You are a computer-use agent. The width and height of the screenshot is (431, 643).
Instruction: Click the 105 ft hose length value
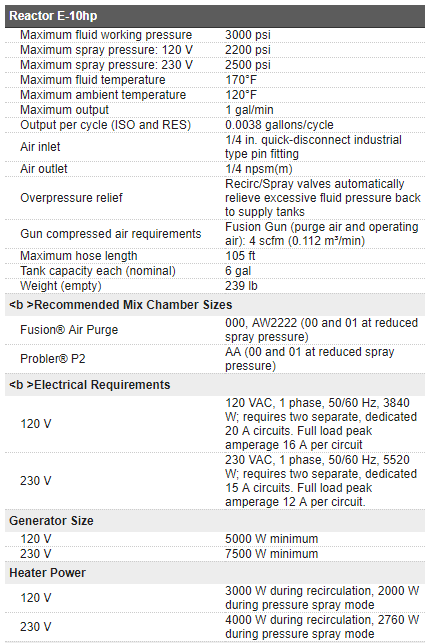coord(240,256)
